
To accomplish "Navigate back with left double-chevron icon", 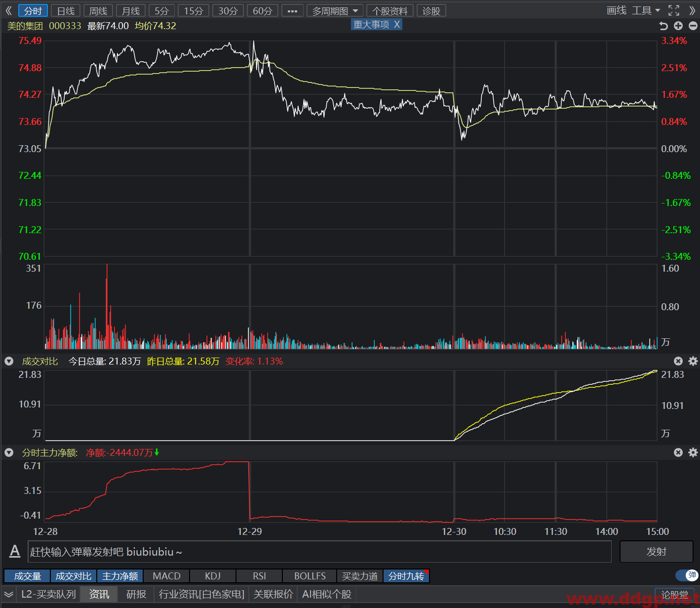I will (8, 10).
